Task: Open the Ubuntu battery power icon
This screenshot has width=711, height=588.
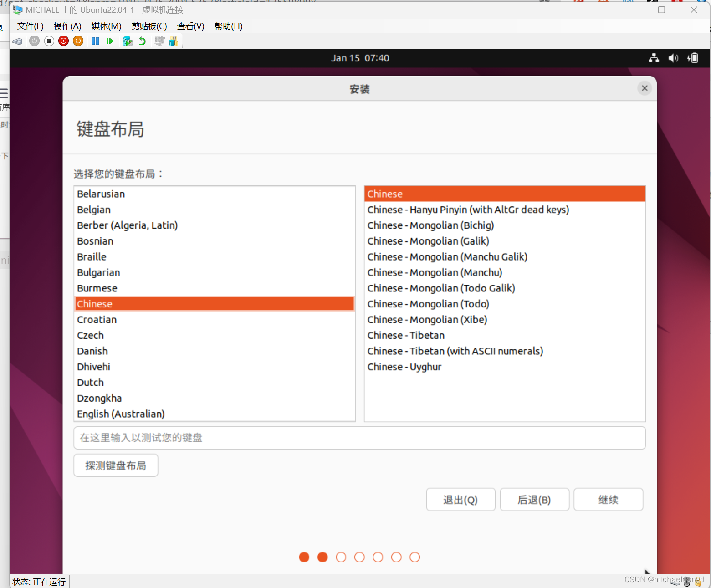Action: (693, 58)
